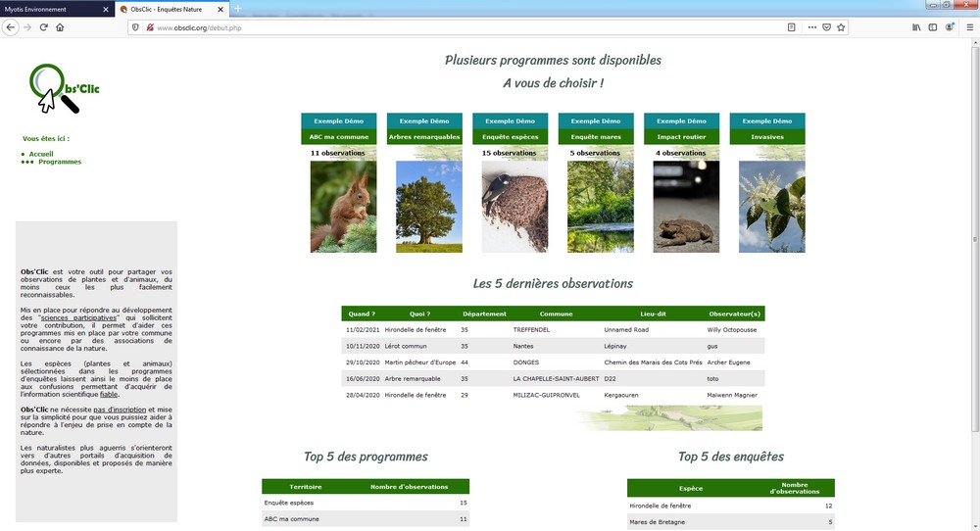This screenshot has width=980, height=531.
Task: Select the Enquête mares program header
Action: click(x=596, y=137)
